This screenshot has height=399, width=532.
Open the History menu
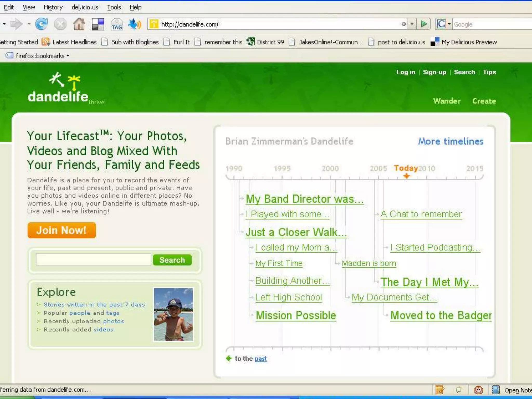[53, 7]
